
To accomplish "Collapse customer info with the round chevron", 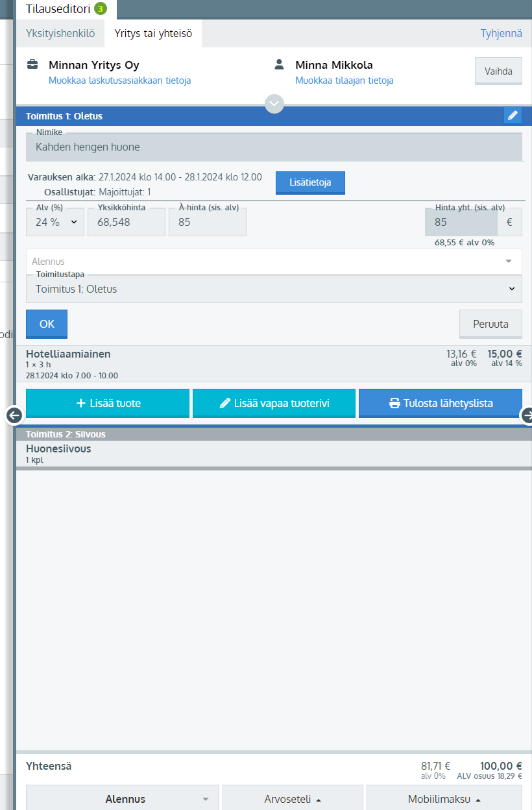I will point(274,103).
